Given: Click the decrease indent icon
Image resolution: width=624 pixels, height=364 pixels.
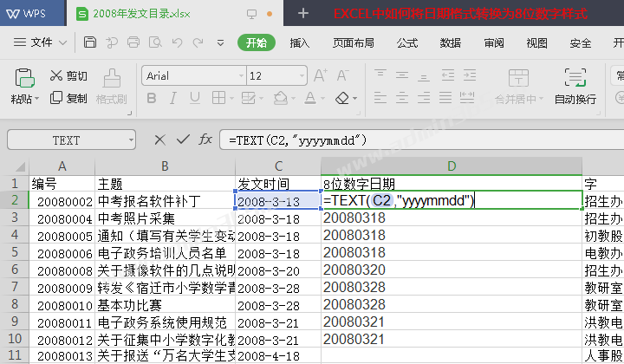Looking at the screenshot, I should pos(448,75).
